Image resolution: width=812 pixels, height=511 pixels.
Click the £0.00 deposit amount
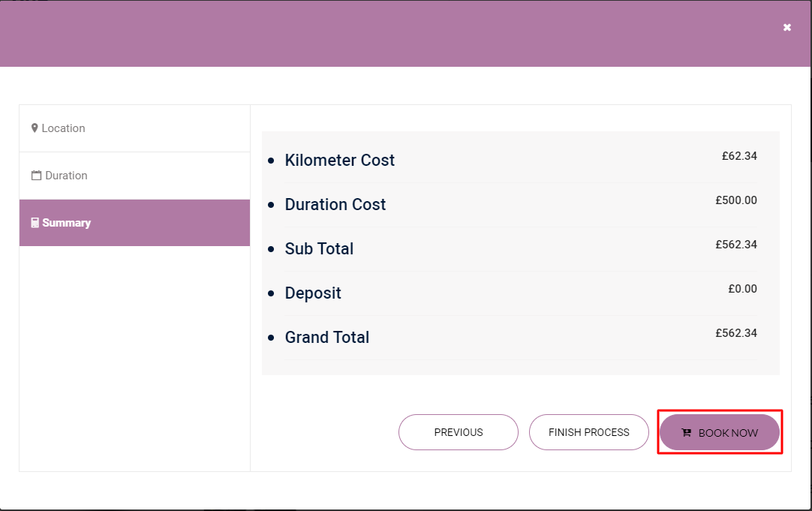[742, 289]
